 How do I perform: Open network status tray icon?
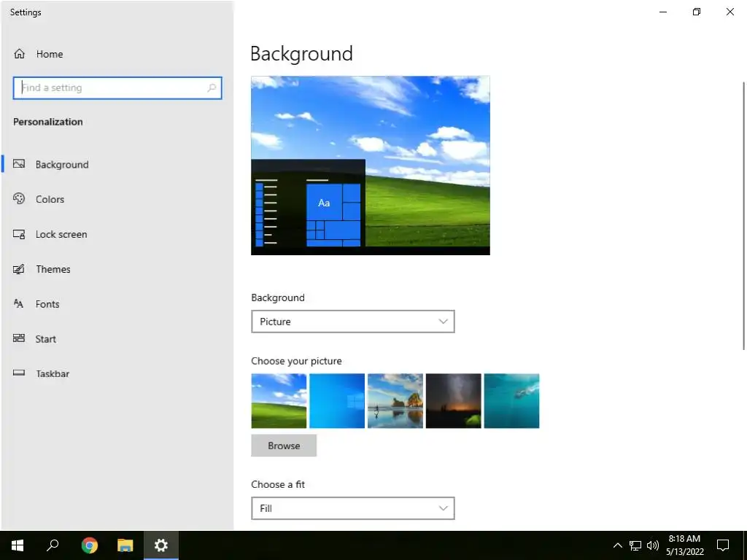click(x=635, y=545)
